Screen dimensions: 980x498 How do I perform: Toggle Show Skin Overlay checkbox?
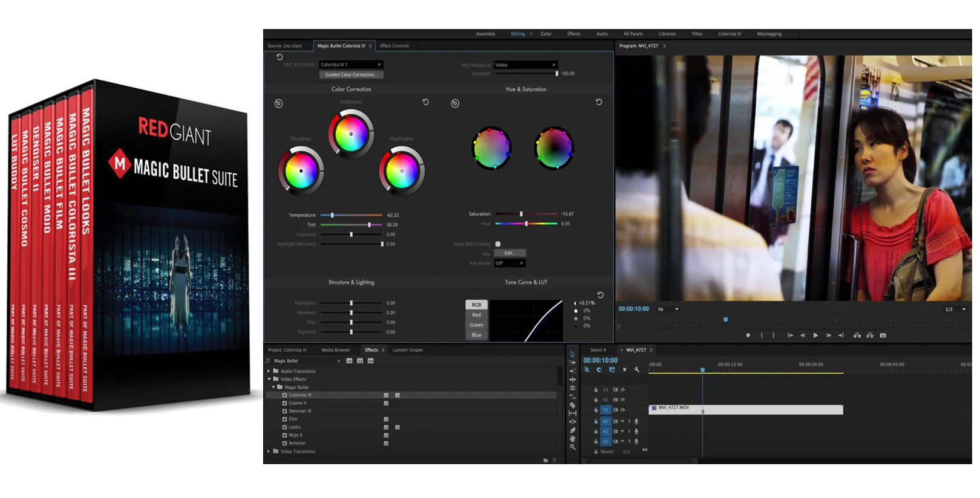(498, 244)
